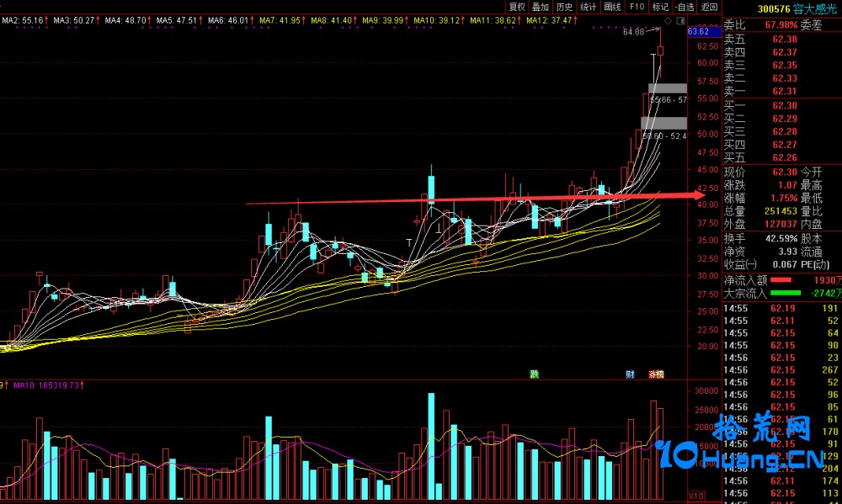Viewport: 842px width, 504px height.
Task: Select the MA5: 47.51 indicator label
Action: pos(179,20)
